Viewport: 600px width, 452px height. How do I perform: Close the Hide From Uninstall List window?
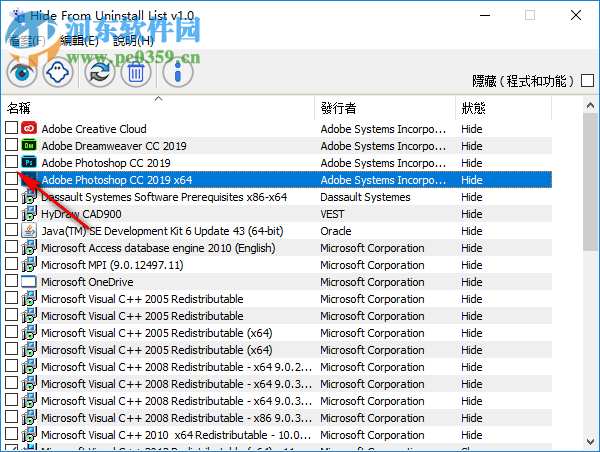pyautogui.click(x=576, y=15)
